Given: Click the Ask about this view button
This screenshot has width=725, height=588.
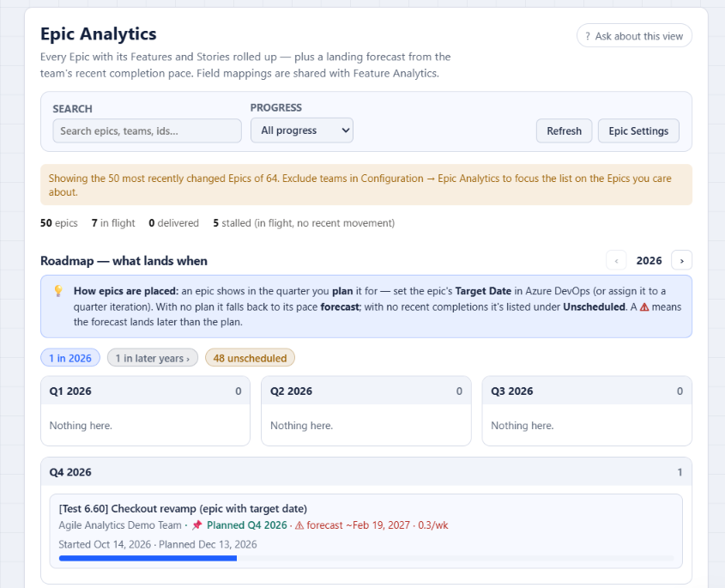Looking at the screenshot, I should (x=634, y=35).
